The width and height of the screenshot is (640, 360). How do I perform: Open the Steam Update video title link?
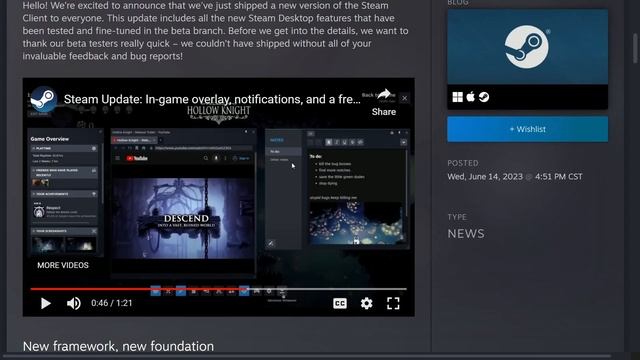(x=212, y=99)
